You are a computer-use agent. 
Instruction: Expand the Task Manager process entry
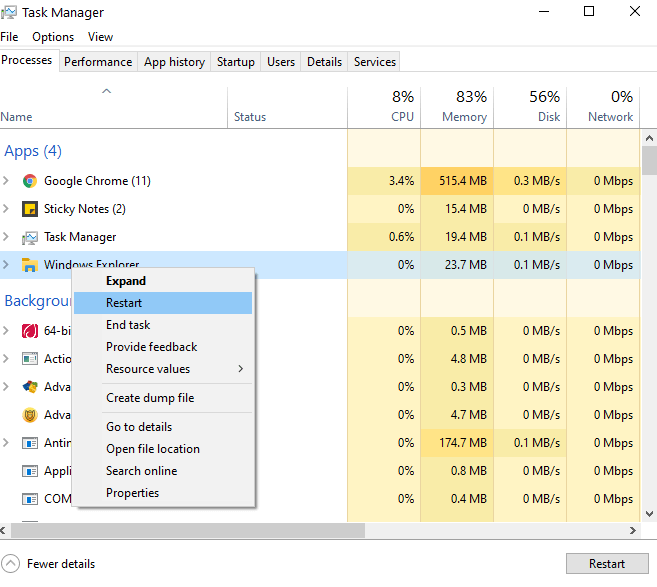click(x=6, y=237)
